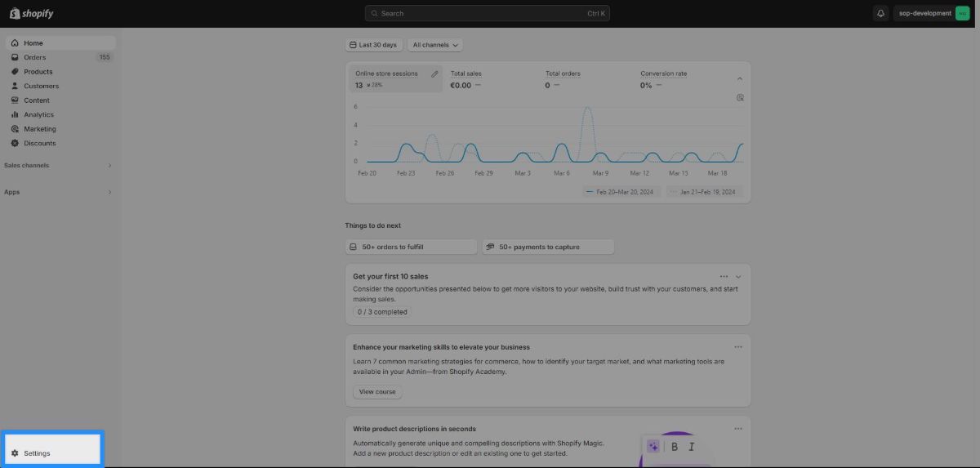Click the View course button
Viewport: 980px width, 468px height.
point(377,392)
